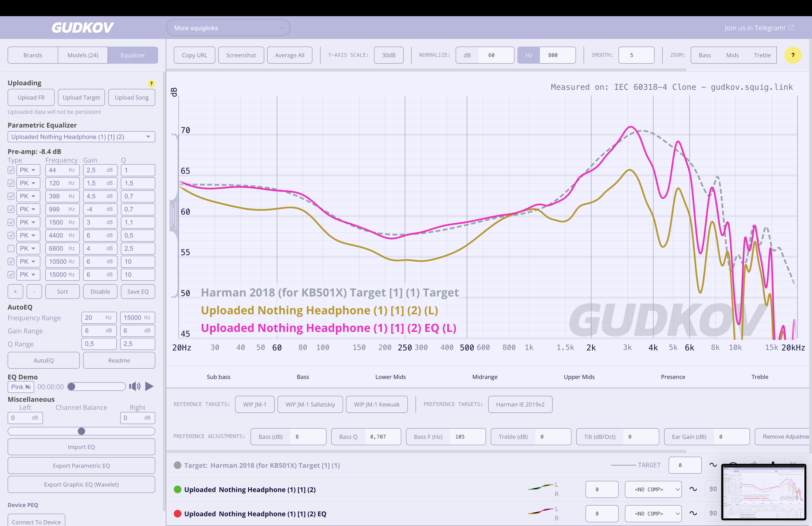Image resolution: width=812 pixels, height=526 pixels.
Task: Click the AutoEQ button
Action: pyautogui.click(x=43, y=360)
